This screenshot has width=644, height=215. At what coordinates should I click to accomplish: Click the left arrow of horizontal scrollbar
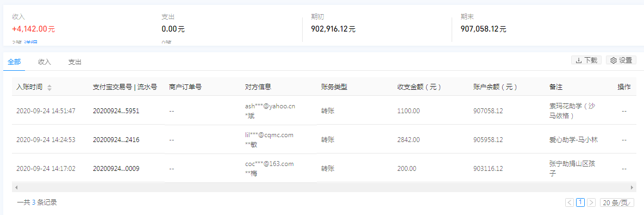[x=16, y=187]
